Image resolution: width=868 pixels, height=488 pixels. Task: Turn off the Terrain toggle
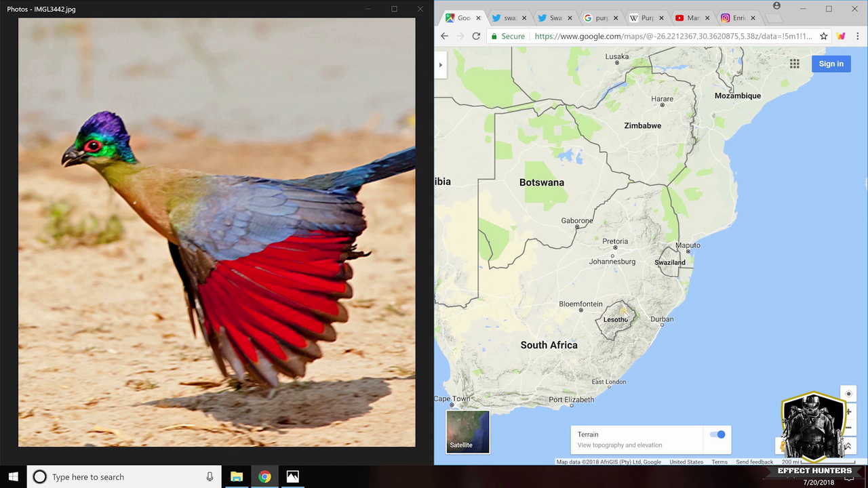(717, 434)
